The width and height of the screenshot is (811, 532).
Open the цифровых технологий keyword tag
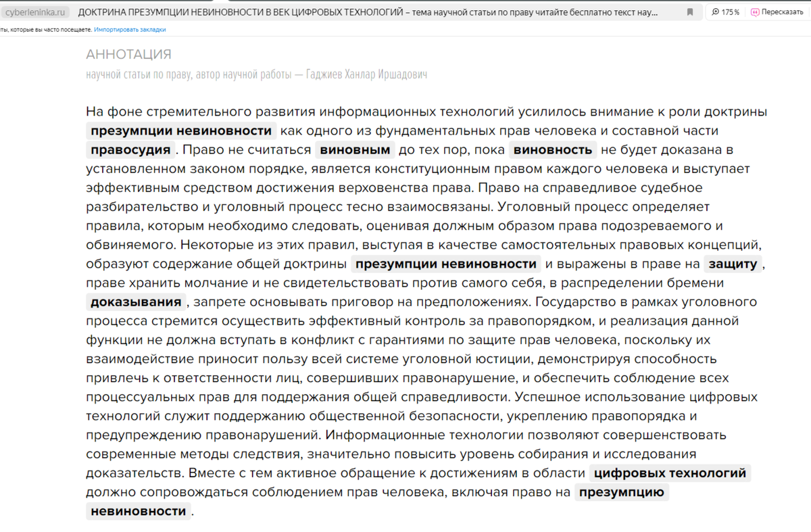coord(670,473)
